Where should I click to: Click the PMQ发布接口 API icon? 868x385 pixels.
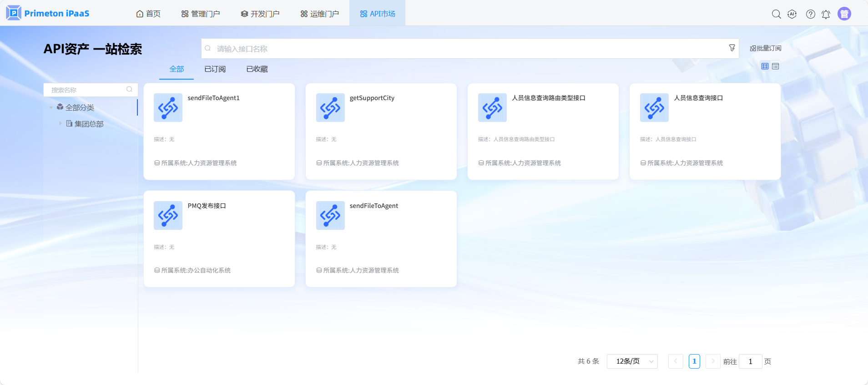point(168,215)
